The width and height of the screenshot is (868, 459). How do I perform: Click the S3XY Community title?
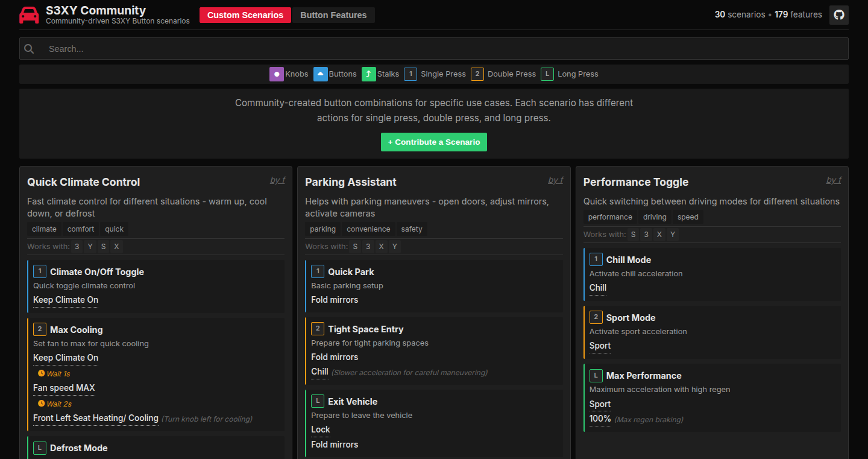(x=96, y=10)
